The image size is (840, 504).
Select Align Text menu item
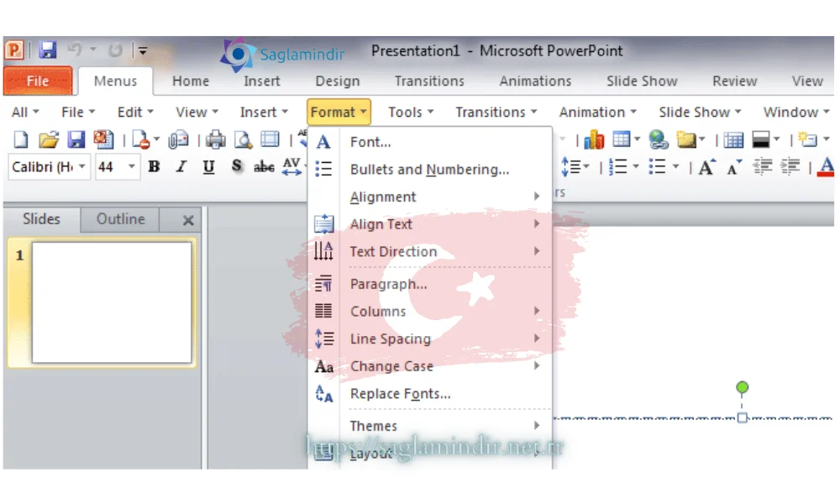[x=429, y=224]
